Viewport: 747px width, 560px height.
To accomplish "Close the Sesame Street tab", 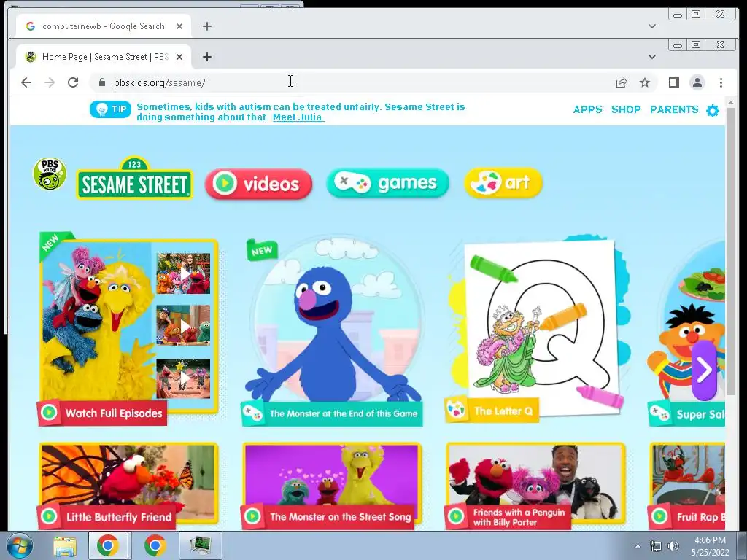I will (x=179, y=57).
